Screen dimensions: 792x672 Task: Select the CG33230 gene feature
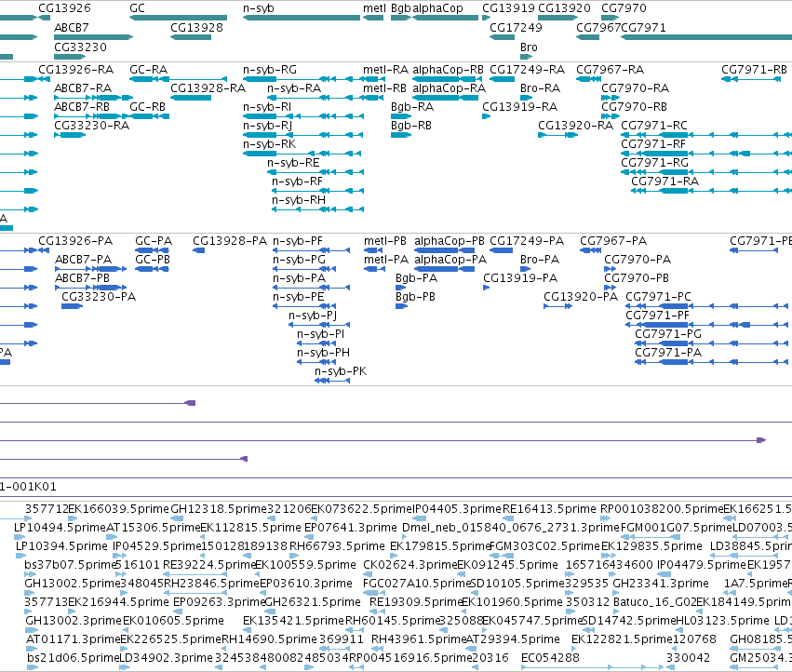(x=70, y=57)
